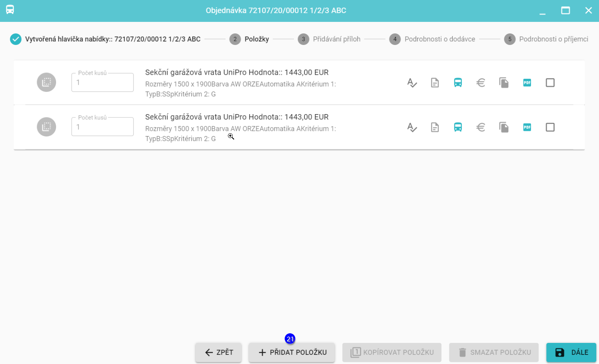Tick the checkbox of the first item
This screenshot has width=599, height=364.
coord(550,83)
